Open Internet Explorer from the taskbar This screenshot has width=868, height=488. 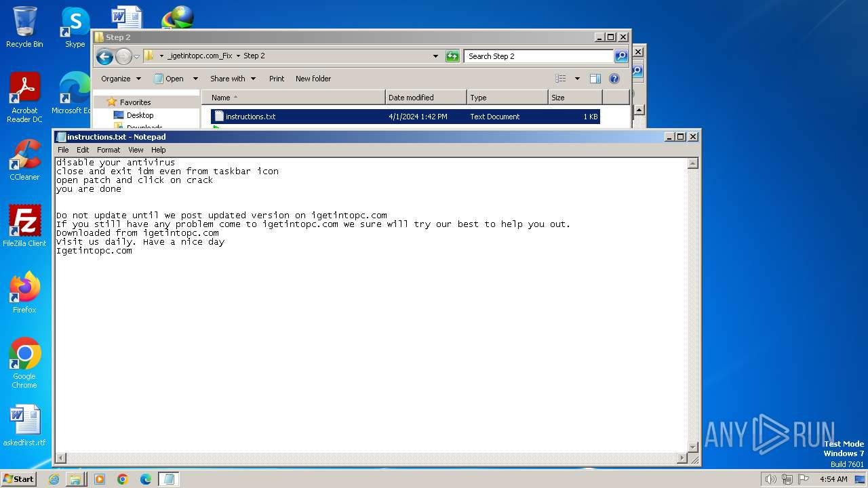coord(54,479)
